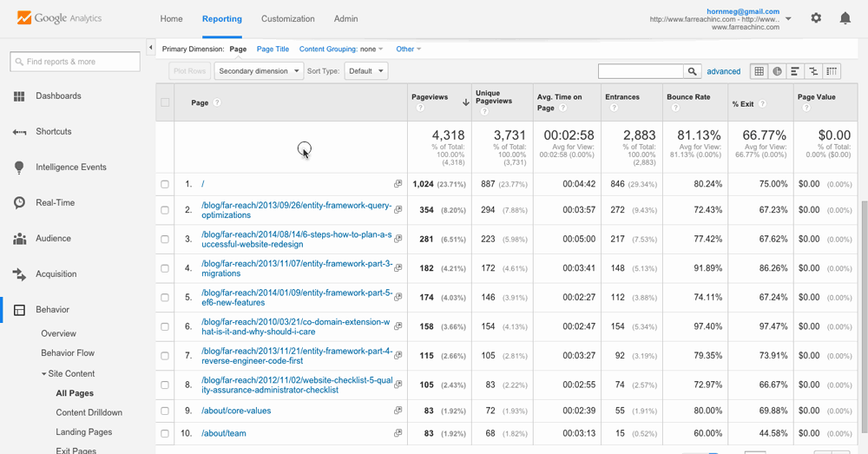Go to the Home tab

coord(171,19)
